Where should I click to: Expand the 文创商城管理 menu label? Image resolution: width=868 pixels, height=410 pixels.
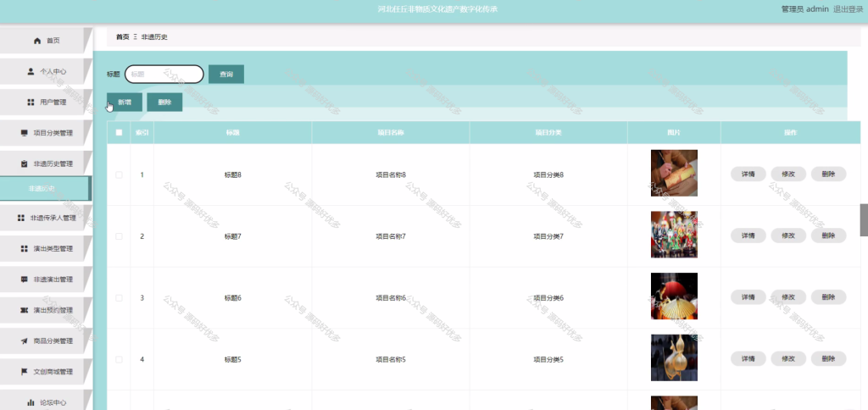pos(53,372)
